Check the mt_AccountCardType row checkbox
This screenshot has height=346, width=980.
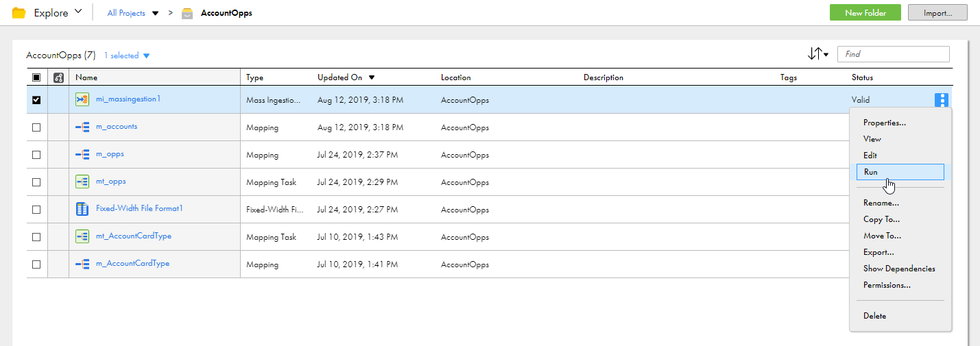[36, 237]
